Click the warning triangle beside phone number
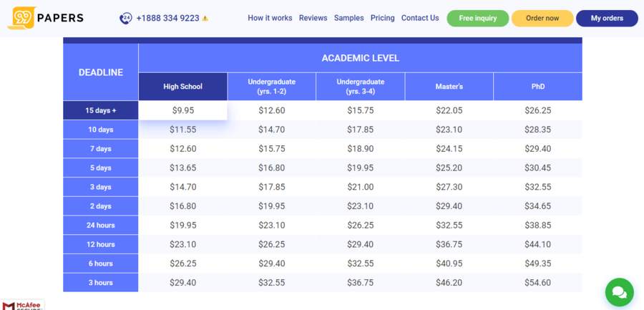The width and height of the screenshot is (644, 310). click(x=205, y=19)
